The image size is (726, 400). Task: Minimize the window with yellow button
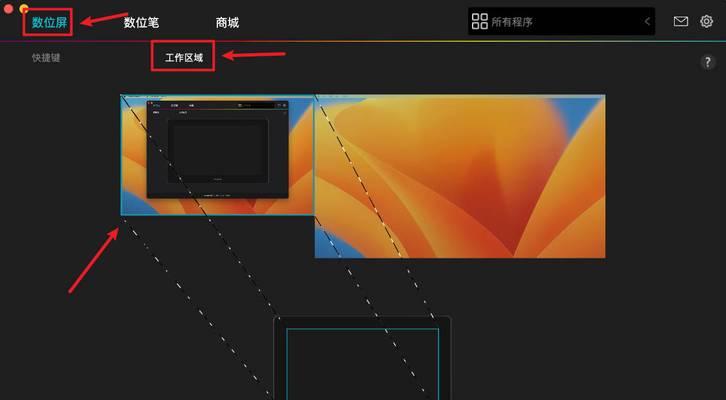coord(24,8)
